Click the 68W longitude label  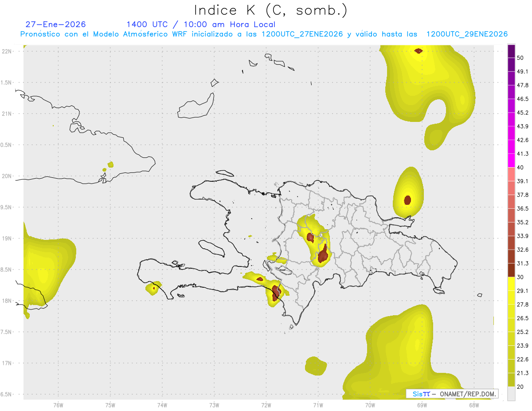pyautogui.click(x=474, y=405)
